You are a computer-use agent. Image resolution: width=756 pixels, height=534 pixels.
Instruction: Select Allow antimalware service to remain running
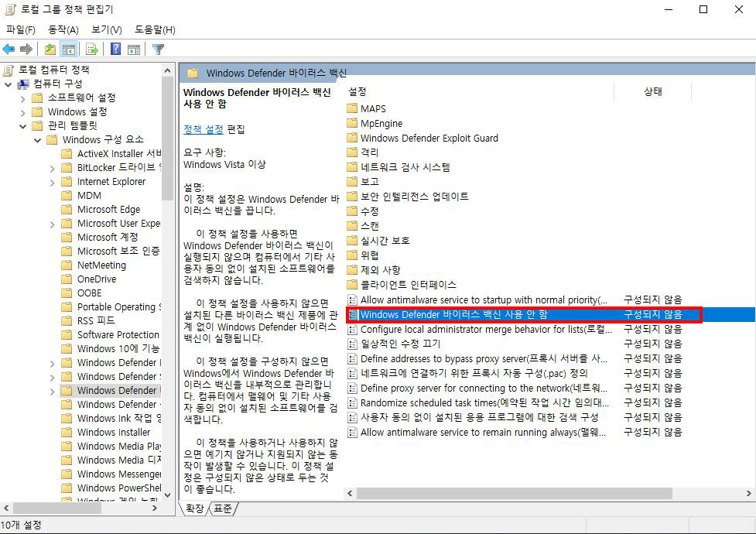pos(514,432)
